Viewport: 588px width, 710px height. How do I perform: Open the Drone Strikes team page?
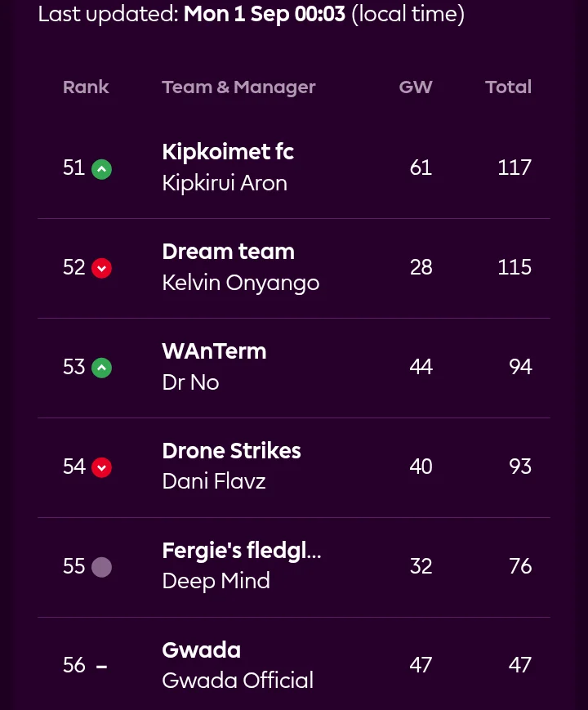[x=231, y=450]
